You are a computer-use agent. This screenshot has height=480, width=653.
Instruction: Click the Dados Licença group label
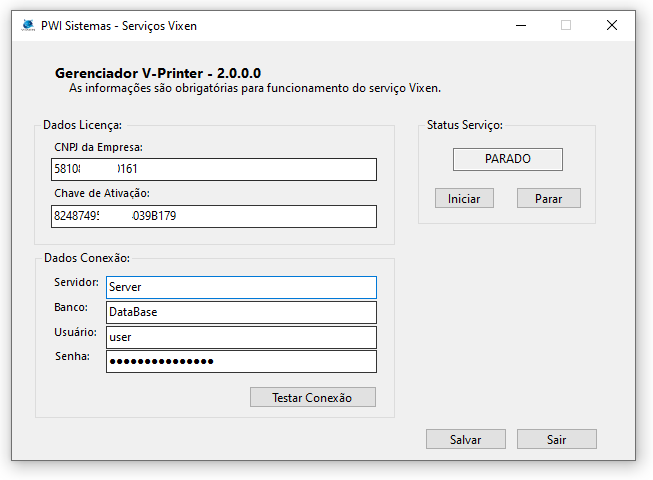tap(82, 125)
